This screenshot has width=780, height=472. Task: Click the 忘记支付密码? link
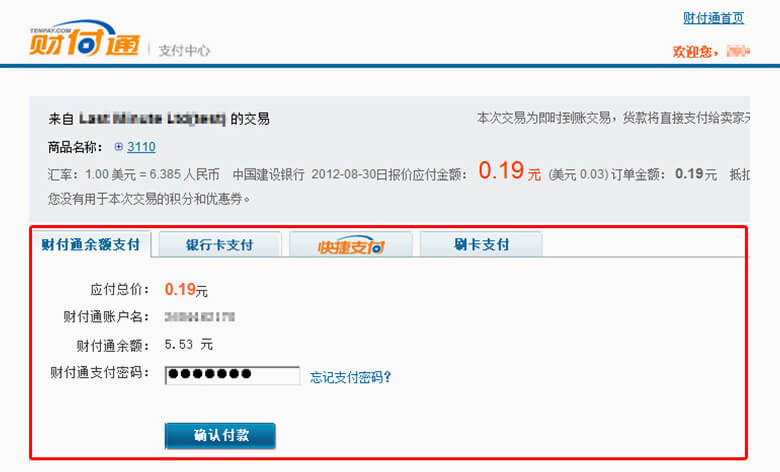(351, 377)
